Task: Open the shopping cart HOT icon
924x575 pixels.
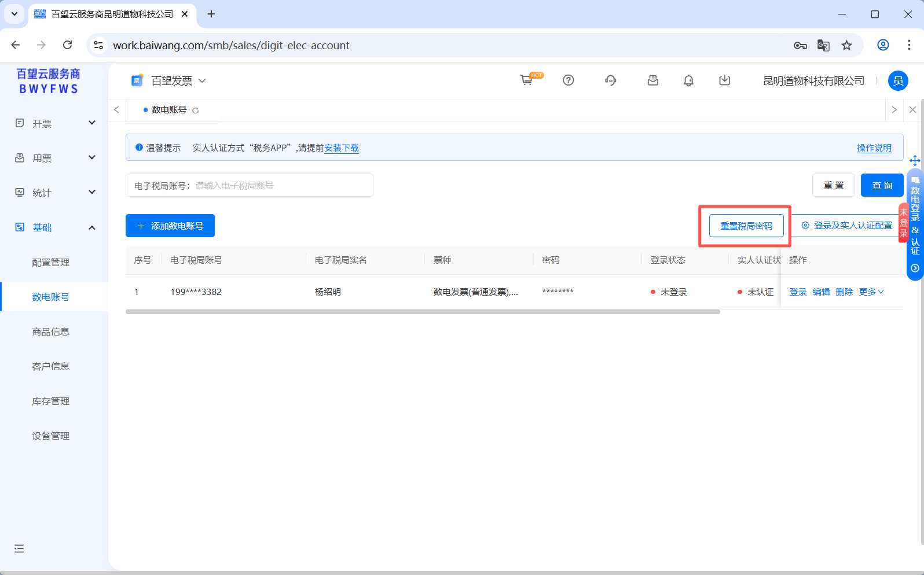Action: (527, 80)
